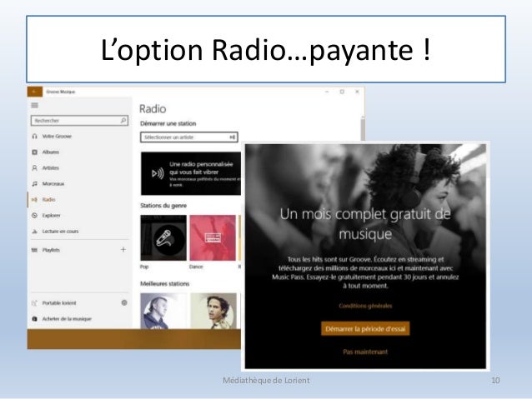Click Démarrer la période d'essai button
532x399 pixels.
pyautogui.click(x=365, y=329)
